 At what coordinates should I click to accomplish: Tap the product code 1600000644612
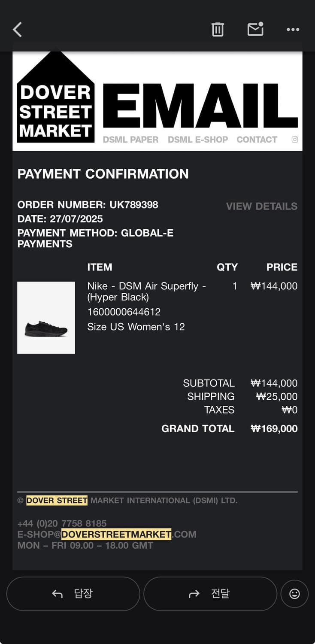tap(124, 312)
